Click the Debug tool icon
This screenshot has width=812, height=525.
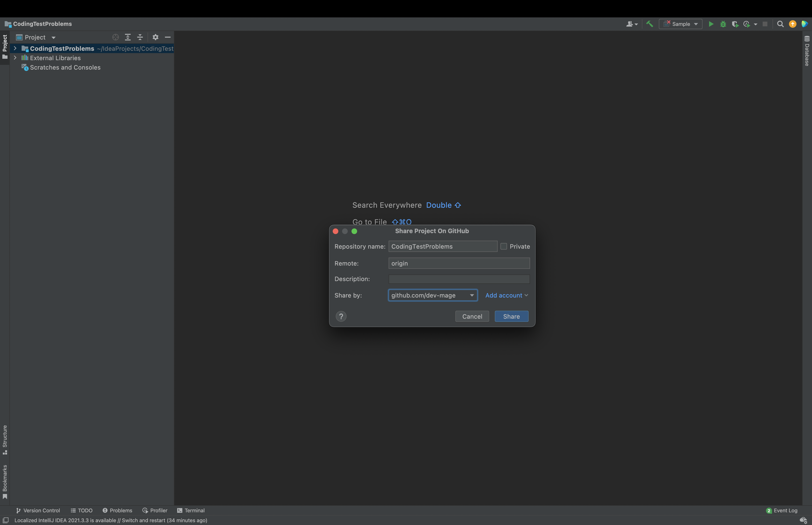pyautogui.click(x=723, y=24)
